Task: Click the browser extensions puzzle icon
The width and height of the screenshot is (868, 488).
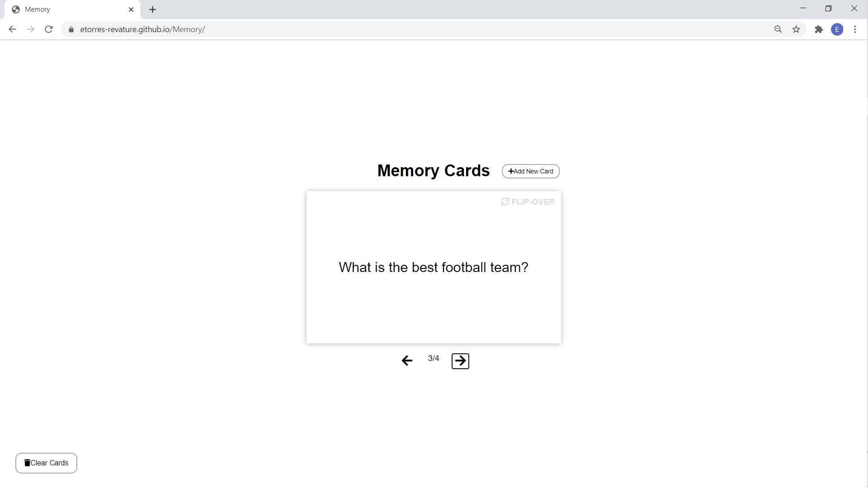Action: pos(818,29)
